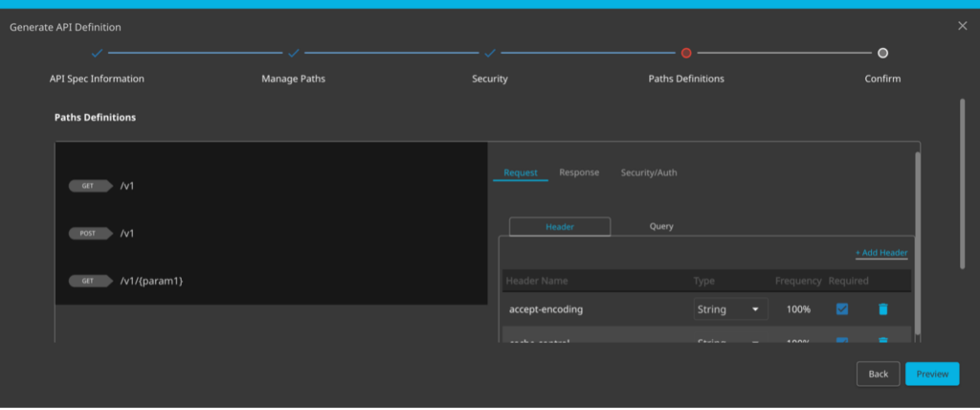Click the Security step checkmark
This screenshot has height=410, width=980.
pos(490,54)
